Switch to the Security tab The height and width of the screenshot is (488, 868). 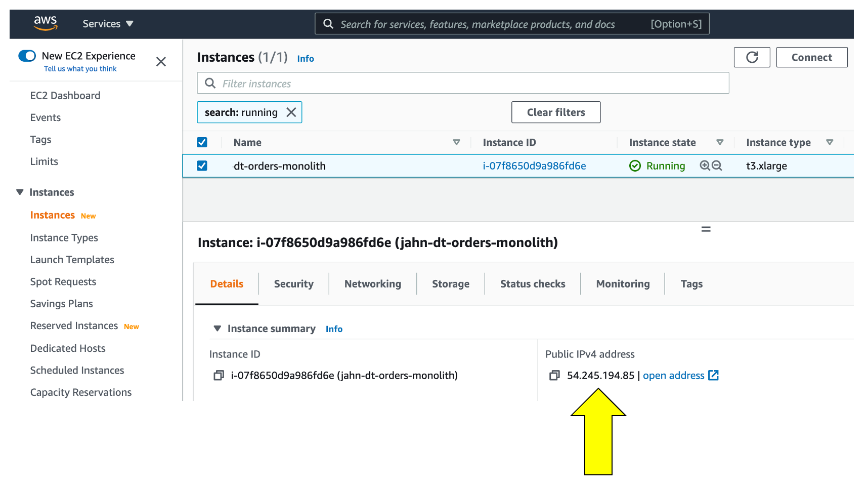[x=294, y=284]
